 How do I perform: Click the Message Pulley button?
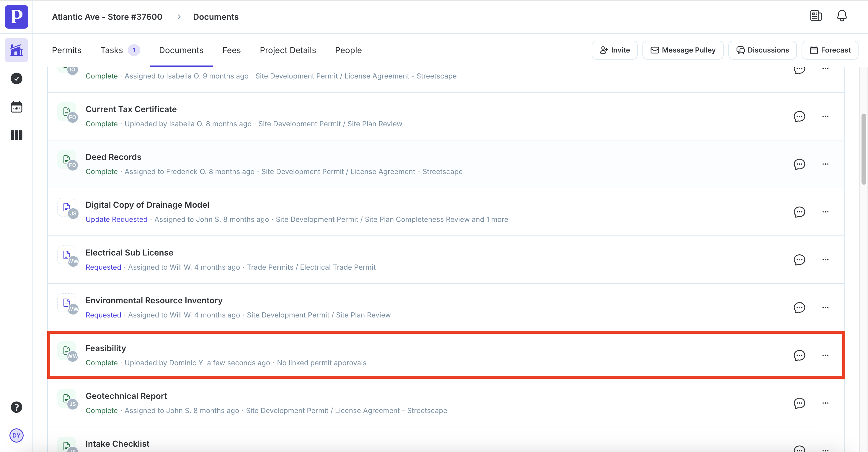(682, 50)
